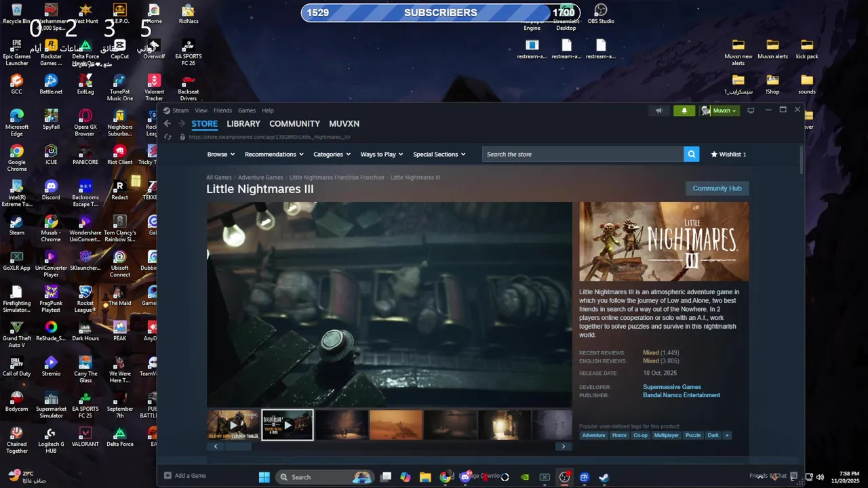Click the store page vertical scrollbar
The image size is (868, 488).
tap(801, 159)
